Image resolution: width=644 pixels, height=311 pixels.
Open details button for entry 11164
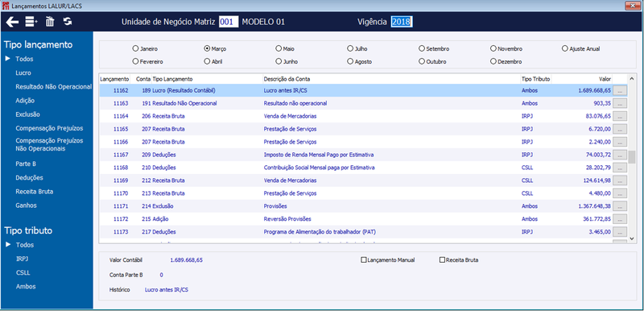pos(619,116)
